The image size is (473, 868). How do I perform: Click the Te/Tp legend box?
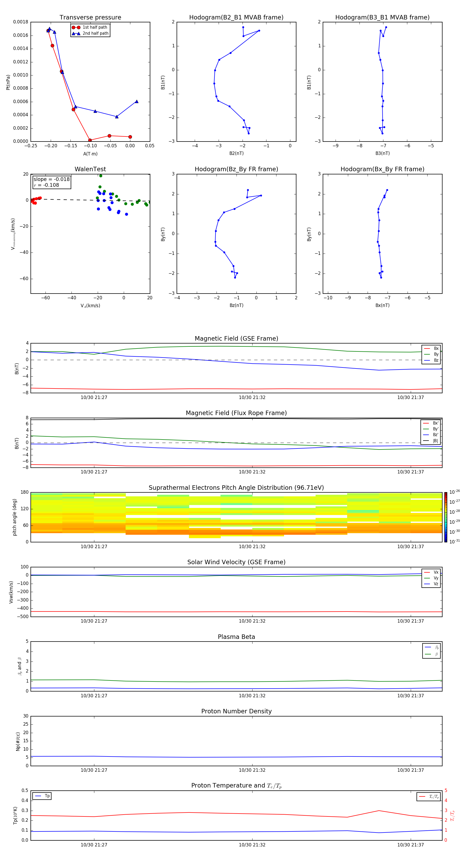(x=428, y=796)
